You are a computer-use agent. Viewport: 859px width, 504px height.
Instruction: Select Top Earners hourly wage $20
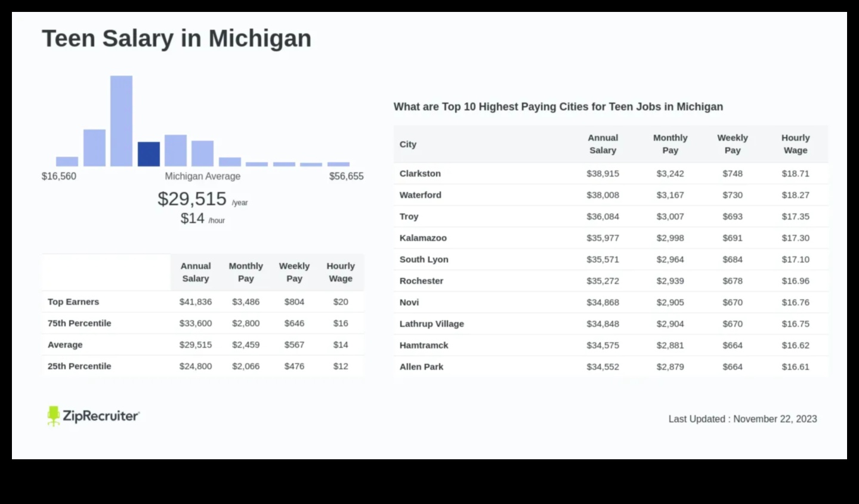341,302
